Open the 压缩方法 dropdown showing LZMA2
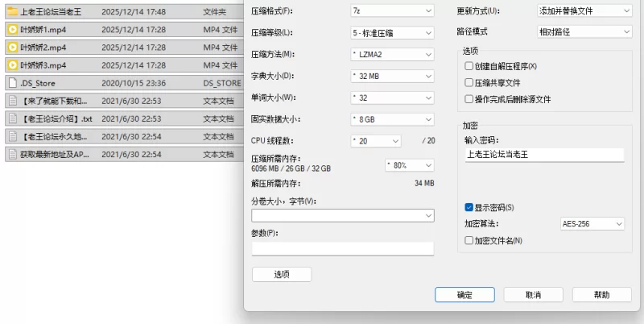 (392, 54)
